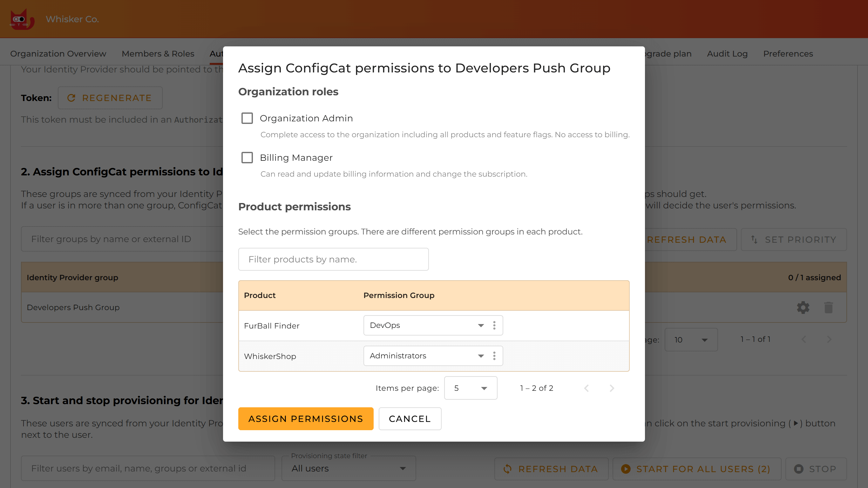Open kebab menu next to Administrators permission group
The width and height of the screenshot is (868, 488).
pos(494,356)
